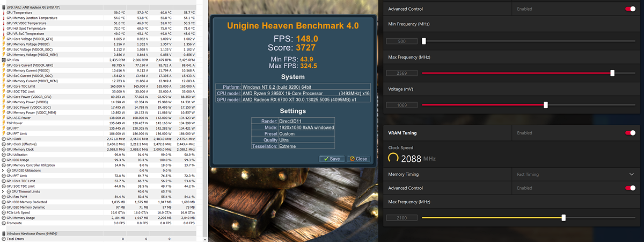This screenshot has width=644, height=242.
Task: Click the Min Frequency value box showing 500
Action: click(x=402, y=41)
